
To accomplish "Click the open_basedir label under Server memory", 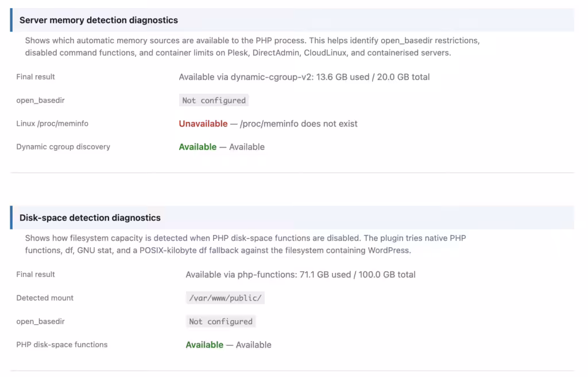I will click(41, 100).
